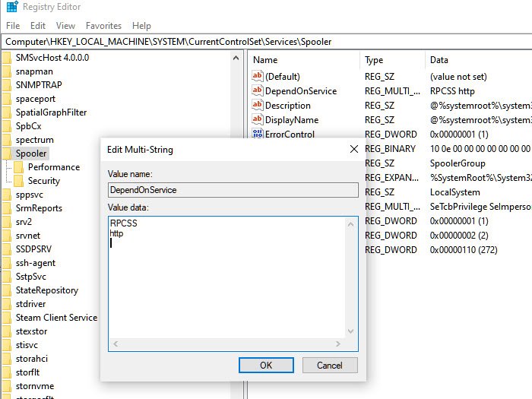This screenshot has width=532, height=399.
Task: Click the tree pane scroll-up arrow
Action: click(236, 58)
